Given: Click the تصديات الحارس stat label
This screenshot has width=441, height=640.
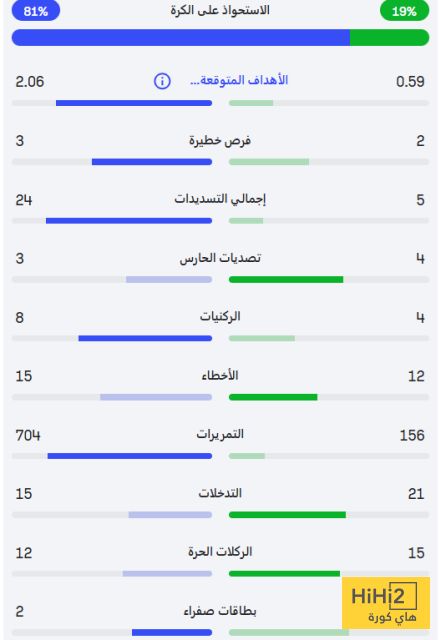Looking at the screenshot, I should (x=220, y=258).
